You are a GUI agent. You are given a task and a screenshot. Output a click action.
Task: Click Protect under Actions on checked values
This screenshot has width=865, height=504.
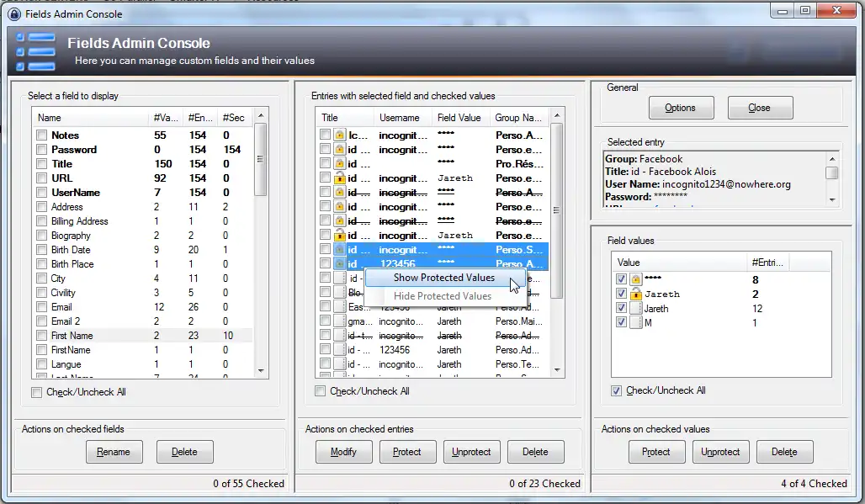[x=656, y=452]
